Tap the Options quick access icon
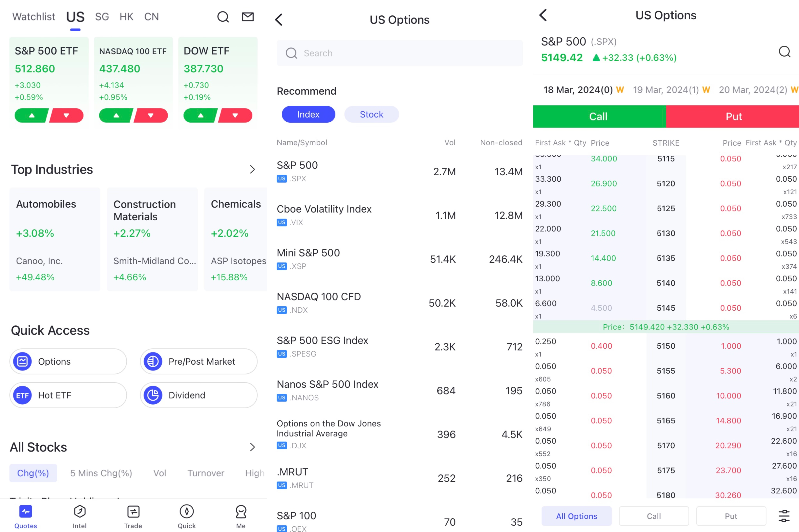Image resolution: width=799 pixels, height=532 pixels. (22, 361)
